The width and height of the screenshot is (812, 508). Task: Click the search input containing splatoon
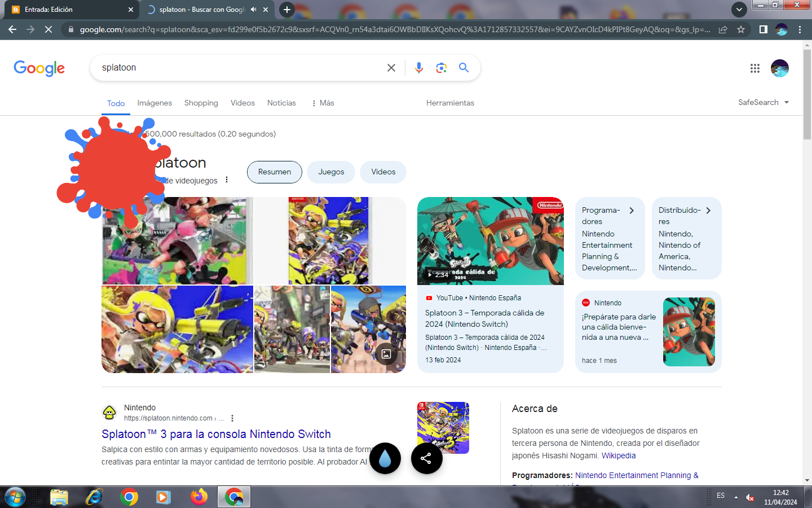pos(240,68)
